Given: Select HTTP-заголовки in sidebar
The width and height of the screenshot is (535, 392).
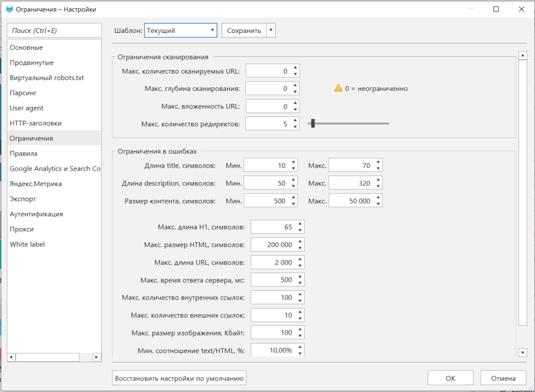Looking at the screenshot, I should tap(54, 123).
